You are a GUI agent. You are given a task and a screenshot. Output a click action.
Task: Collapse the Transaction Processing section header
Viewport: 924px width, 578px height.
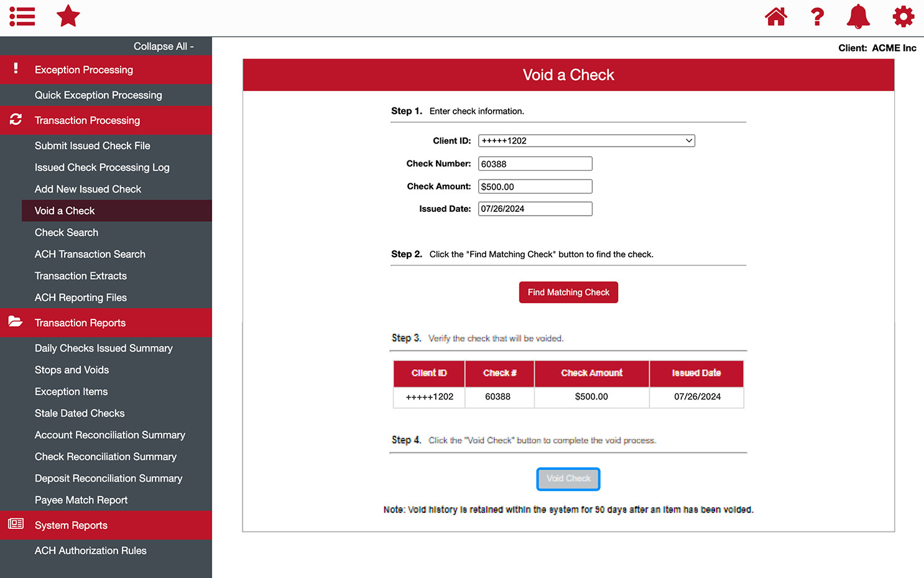106,121
